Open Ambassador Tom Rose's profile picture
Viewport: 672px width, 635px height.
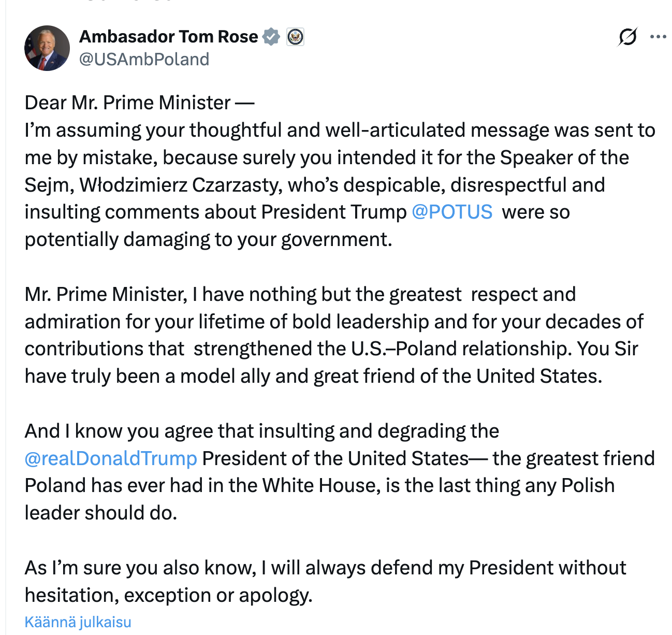click(x=47, y=48)
